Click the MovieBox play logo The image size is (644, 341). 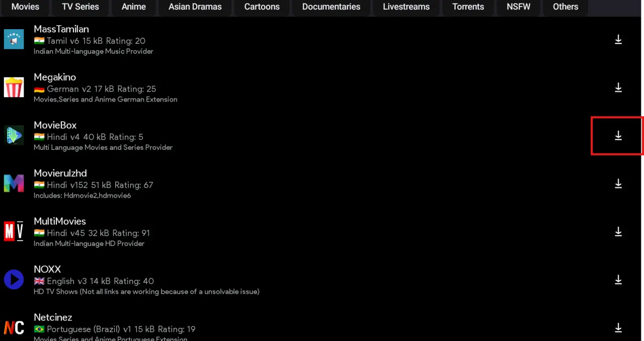point(14,135)
